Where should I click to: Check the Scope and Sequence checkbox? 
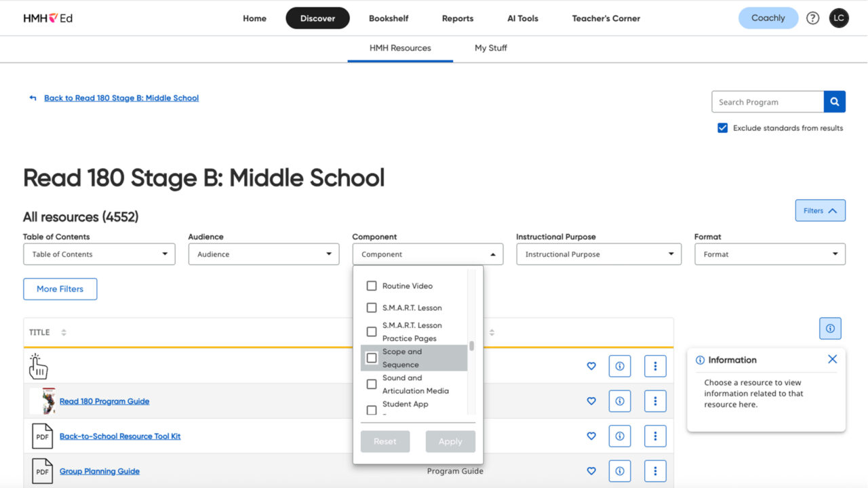click(x=372, y=358)
